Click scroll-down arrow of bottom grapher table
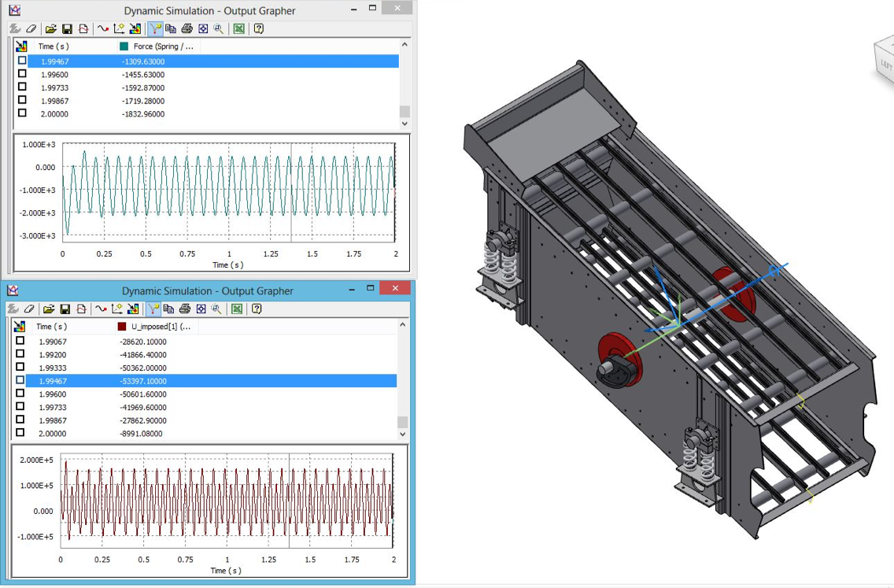894x588 pixels. click(x=402, y=434)
